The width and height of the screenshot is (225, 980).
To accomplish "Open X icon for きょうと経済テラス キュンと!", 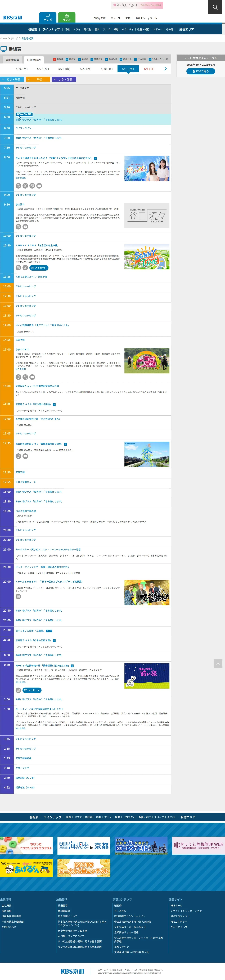I will (x=25, y=186).
